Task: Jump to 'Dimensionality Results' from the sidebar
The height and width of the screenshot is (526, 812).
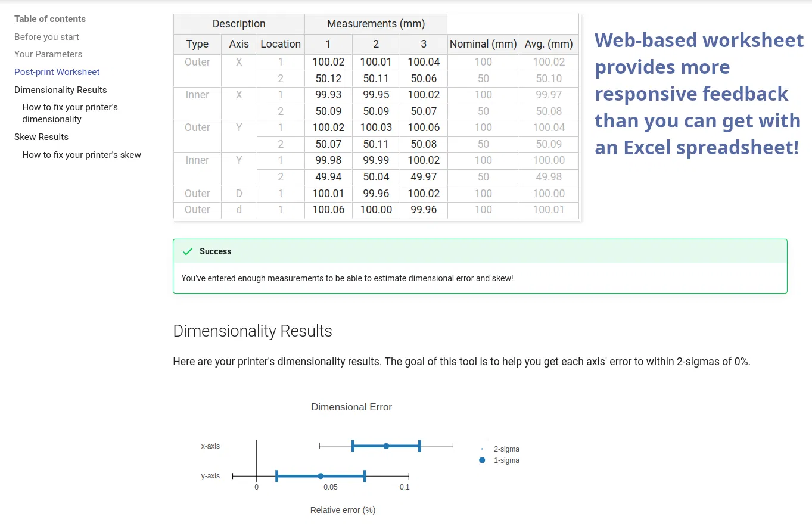Action: point(61,90)
